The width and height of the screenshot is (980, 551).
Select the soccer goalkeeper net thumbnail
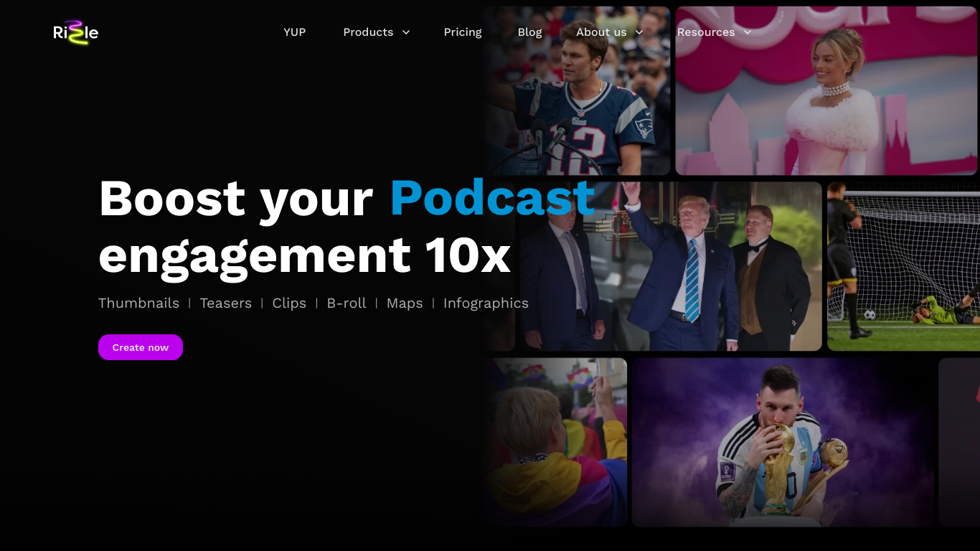coord(903,266)
